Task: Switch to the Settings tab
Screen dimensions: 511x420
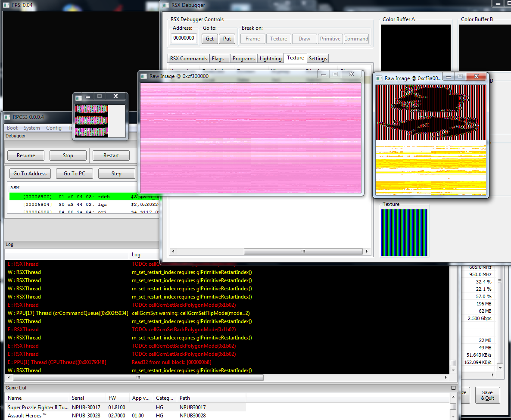Action: click(x=318, y=59)
